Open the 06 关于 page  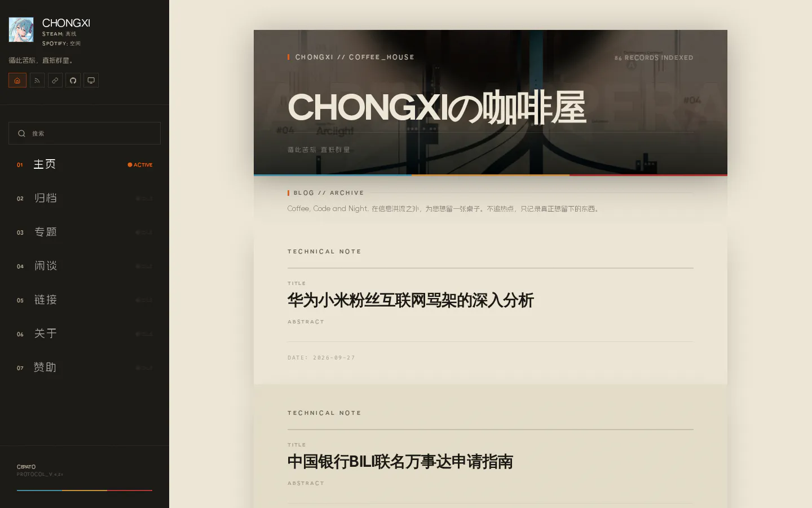coord(85,334)
